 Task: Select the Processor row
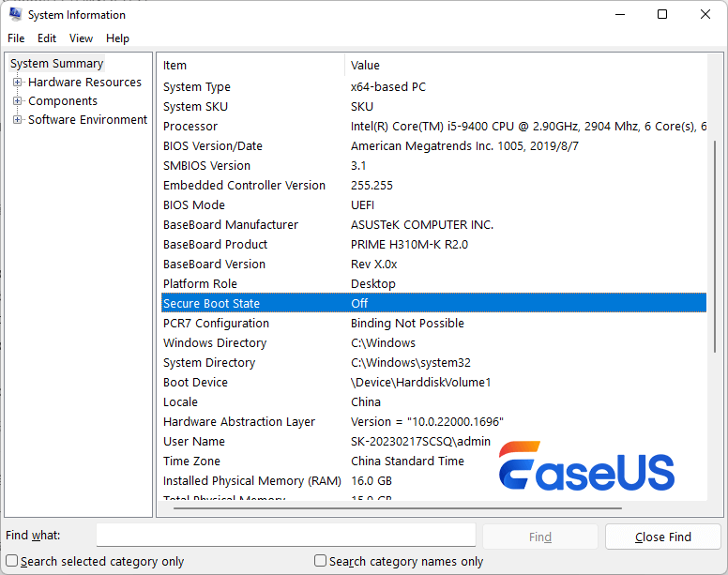(x=433, y=127)
